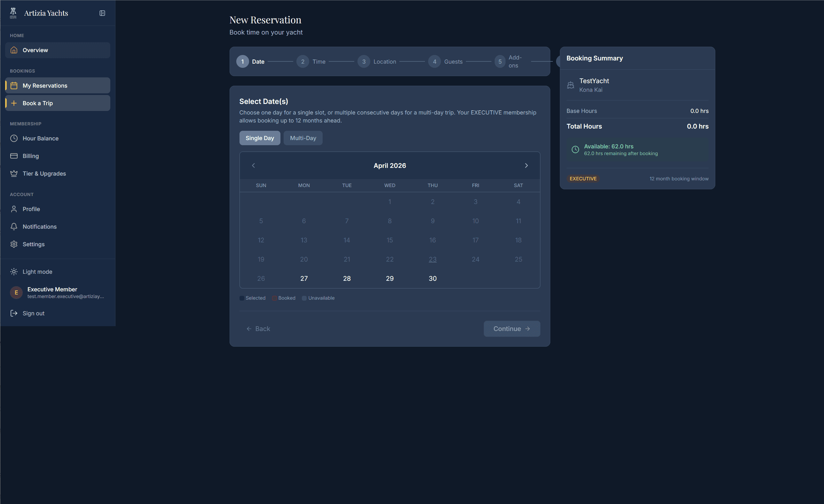Image resolution: width=824 pixels, height=504 pixels.
Task: Open Settings gear icon
Action: tap(14, 244)
